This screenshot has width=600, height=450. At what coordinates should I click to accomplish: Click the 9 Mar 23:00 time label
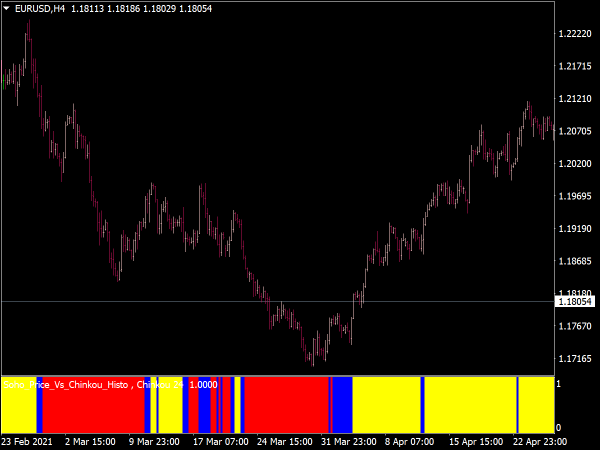154,442
